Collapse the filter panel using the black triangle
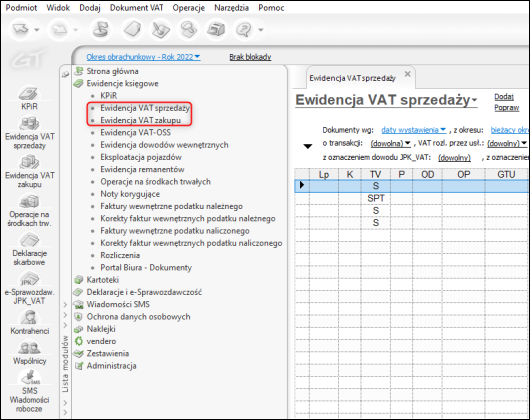 [x=308, y=146]
